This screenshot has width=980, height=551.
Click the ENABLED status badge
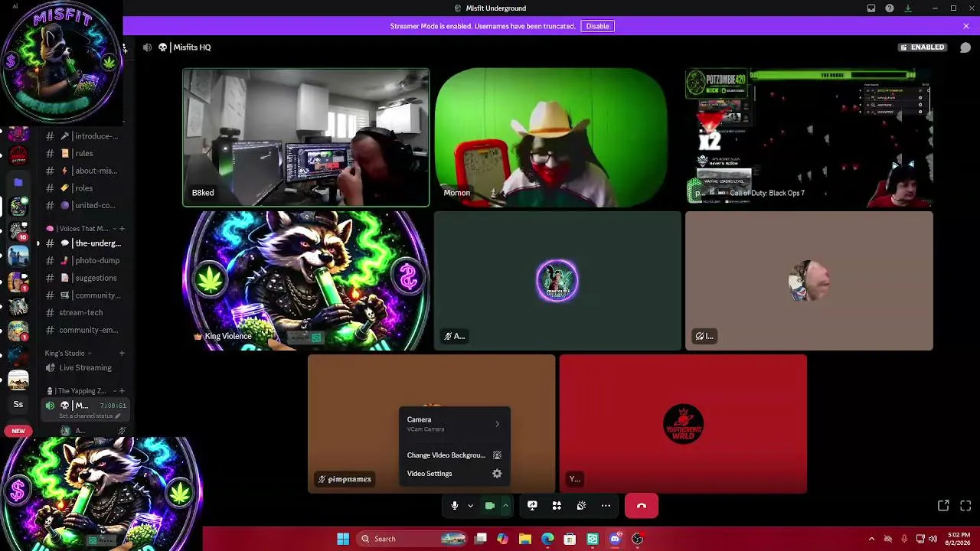(x=922, y=47)
